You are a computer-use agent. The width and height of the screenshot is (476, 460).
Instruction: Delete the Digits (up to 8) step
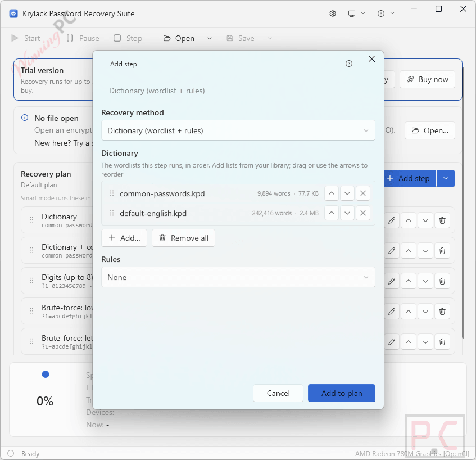coord(442,281)
